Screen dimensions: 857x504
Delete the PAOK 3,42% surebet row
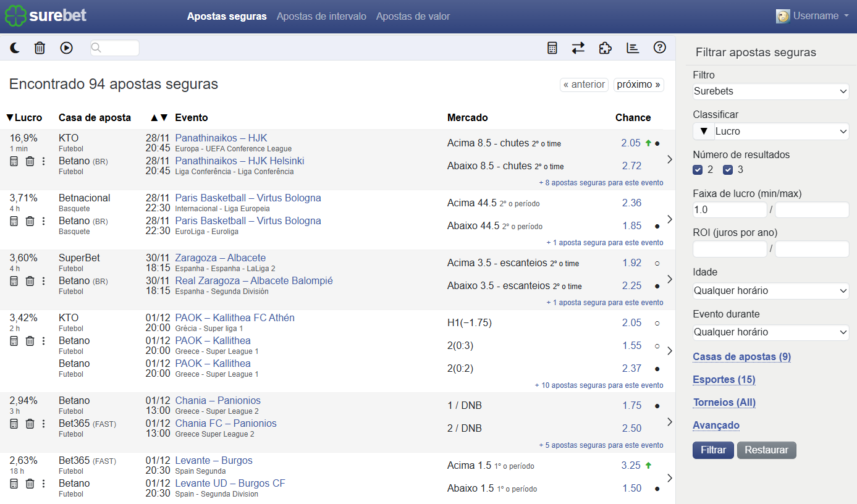(30, 341)
